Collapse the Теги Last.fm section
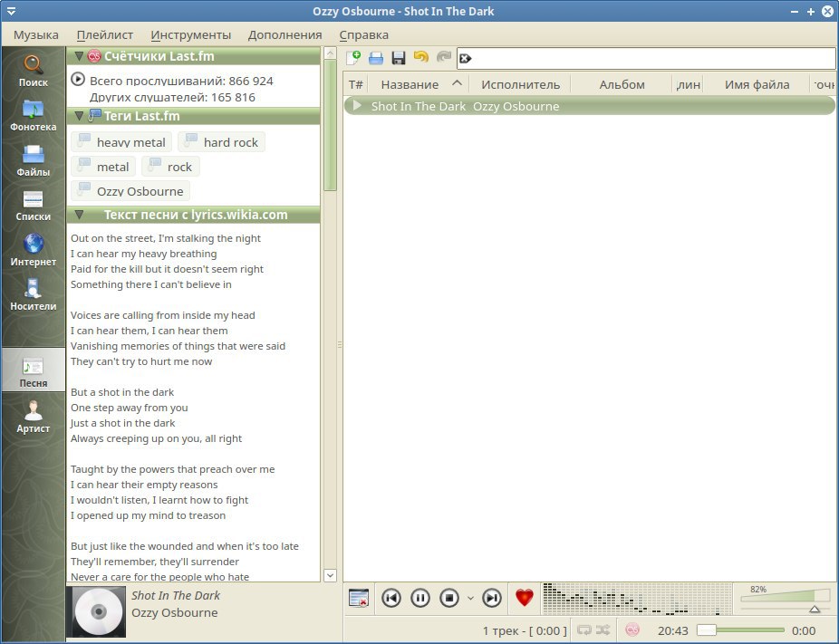Image resolution: width=839 pixels, height=644 pixels. click(79, 116)
